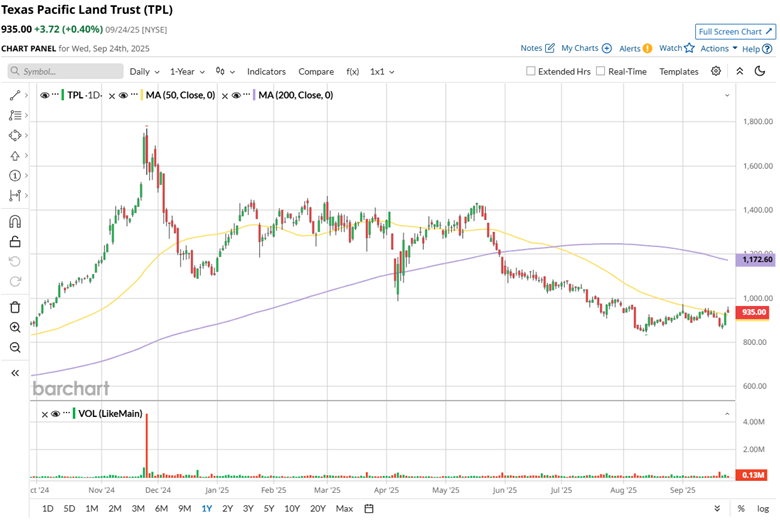Enable the Real-Time checkbox
The image size is (780, 521).
(600, 71)
